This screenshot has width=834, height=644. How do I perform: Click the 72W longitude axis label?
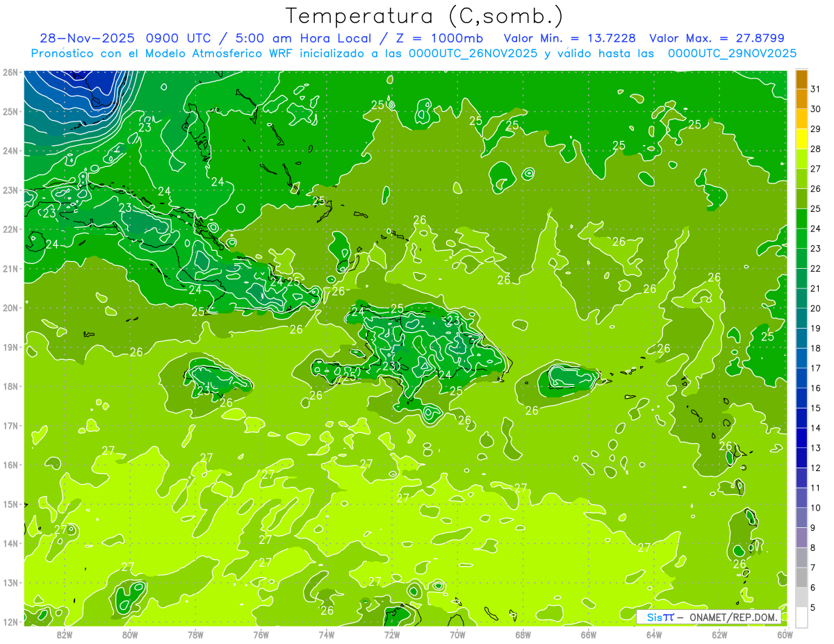(x=392, y=634)
